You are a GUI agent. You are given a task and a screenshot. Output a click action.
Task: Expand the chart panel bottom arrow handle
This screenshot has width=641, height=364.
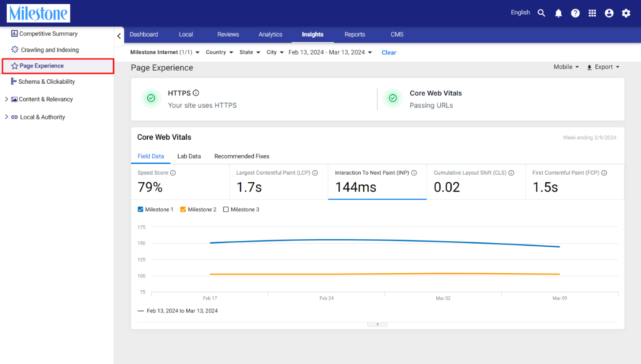[378, 324]
